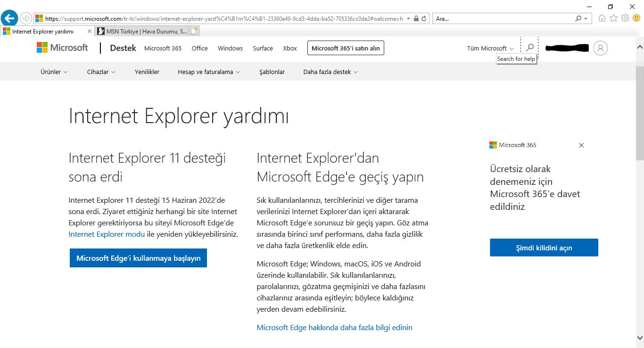Switch to the MSN Türkiye tab

[x=142, y=32]
